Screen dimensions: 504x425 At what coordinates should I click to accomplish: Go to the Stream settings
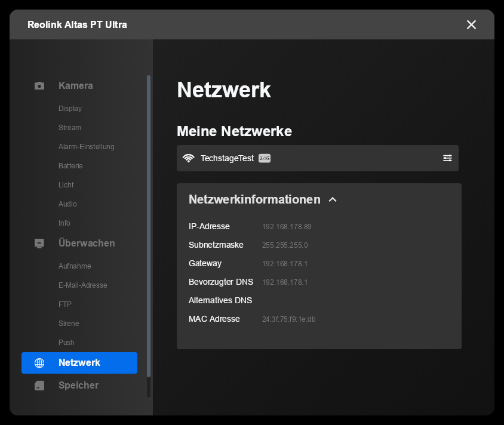[70, 128]
